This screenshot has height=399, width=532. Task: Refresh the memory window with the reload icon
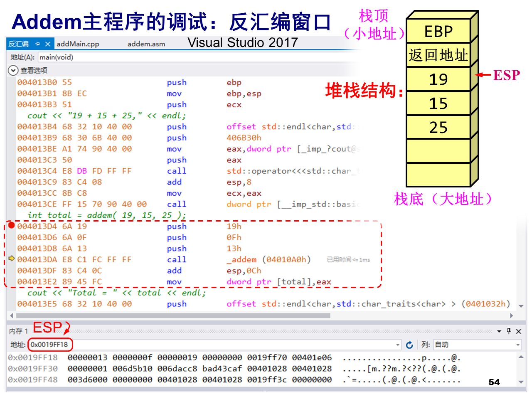click(409, 345)
